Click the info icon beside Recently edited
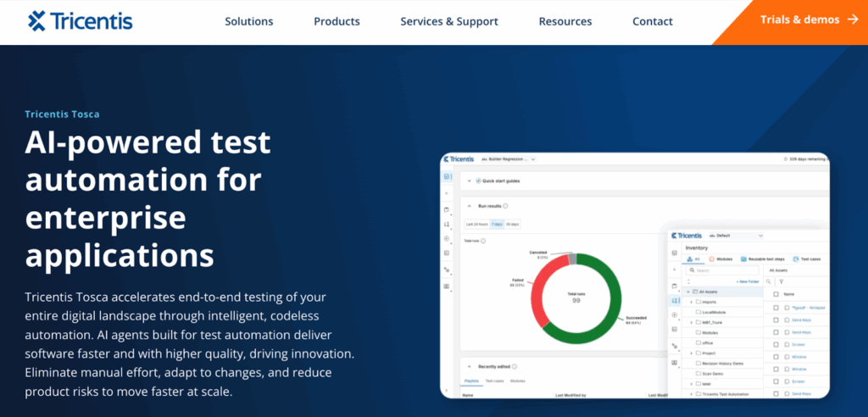868x417 pixels. click(515, 367)
